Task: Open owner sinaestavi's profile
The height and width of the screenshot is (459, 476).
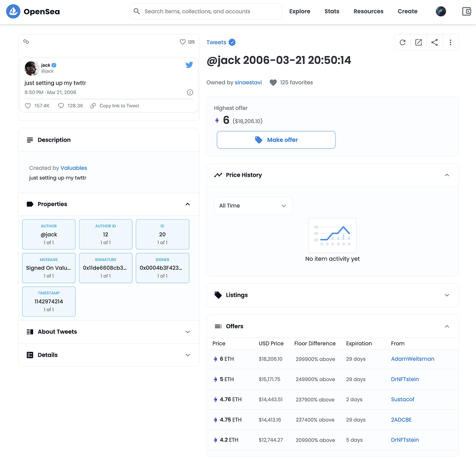Action: pyautogui.click(x=248, y=83)
